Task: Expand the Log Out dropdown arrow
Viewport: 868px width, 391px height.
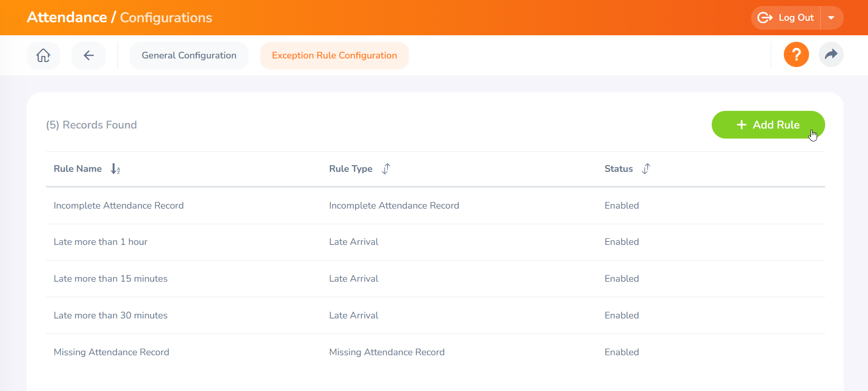Action: point(831,18)
